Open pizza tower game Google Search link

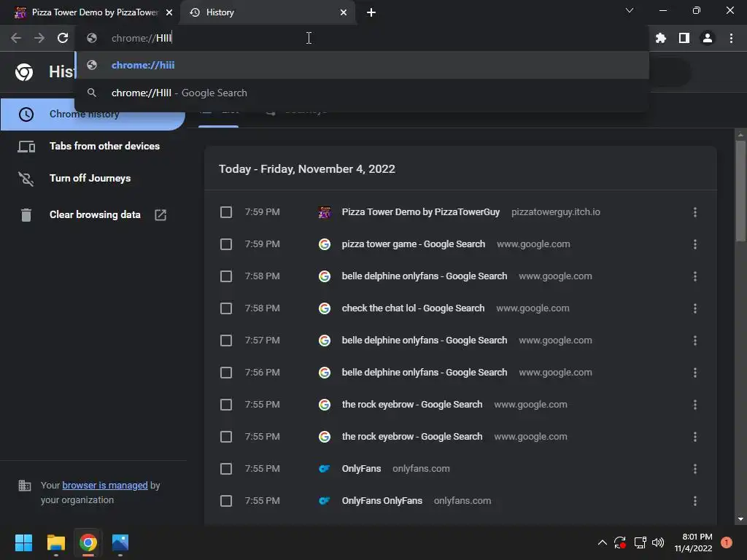click(x=414, y=244)
